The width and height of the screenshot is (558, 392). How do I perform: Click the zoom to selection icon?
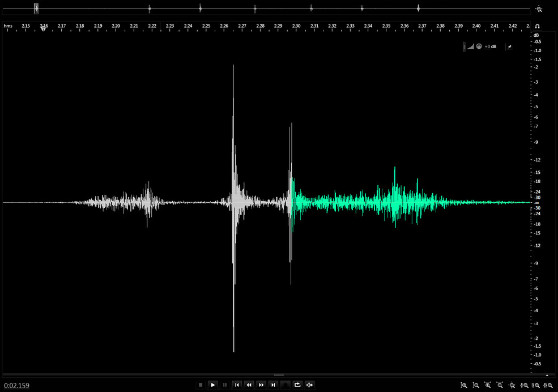pos(548,385)
